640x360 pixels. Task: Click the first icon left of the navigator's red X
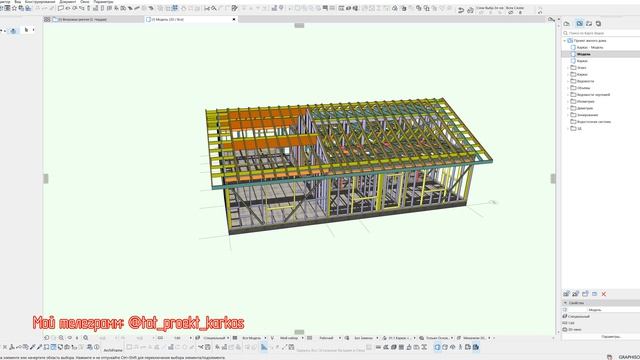[594, 294]
